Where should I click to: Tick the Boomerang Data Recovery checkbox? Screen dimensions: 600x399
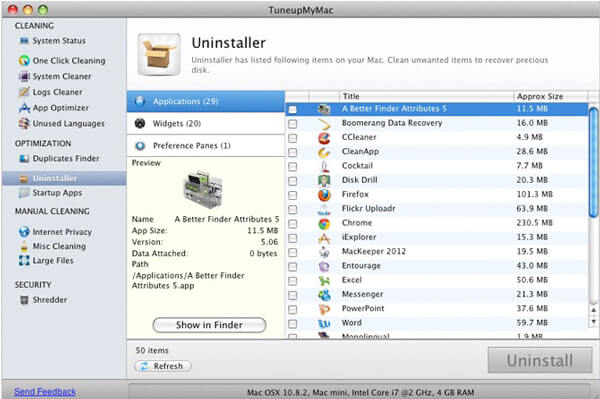pyautogui.click(x=293, y=124)
